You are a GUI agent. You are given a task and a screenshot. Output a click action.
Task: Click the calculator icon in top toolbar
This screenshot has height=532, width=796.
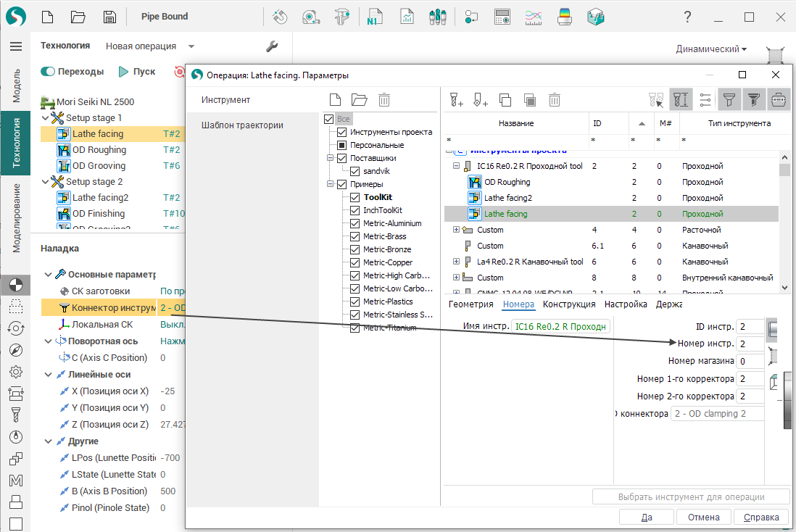502,17
